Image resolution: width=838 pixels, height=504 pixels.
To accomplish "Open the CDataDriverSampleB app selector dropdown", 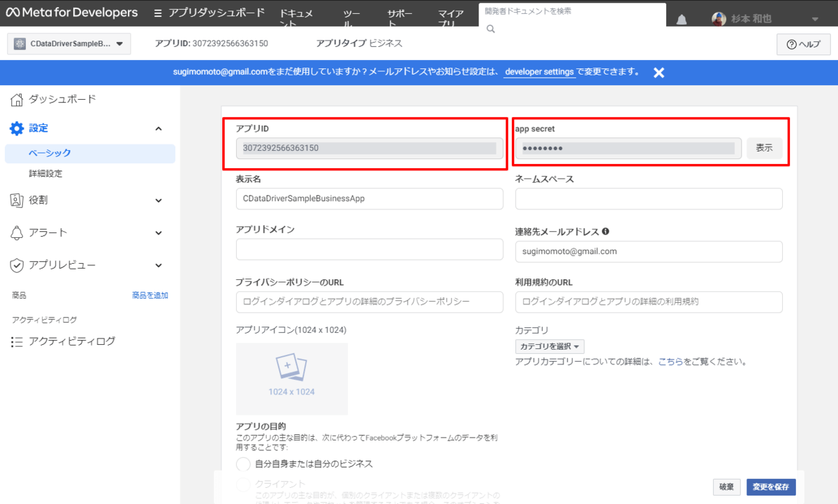I will click(x=69, y=44).
